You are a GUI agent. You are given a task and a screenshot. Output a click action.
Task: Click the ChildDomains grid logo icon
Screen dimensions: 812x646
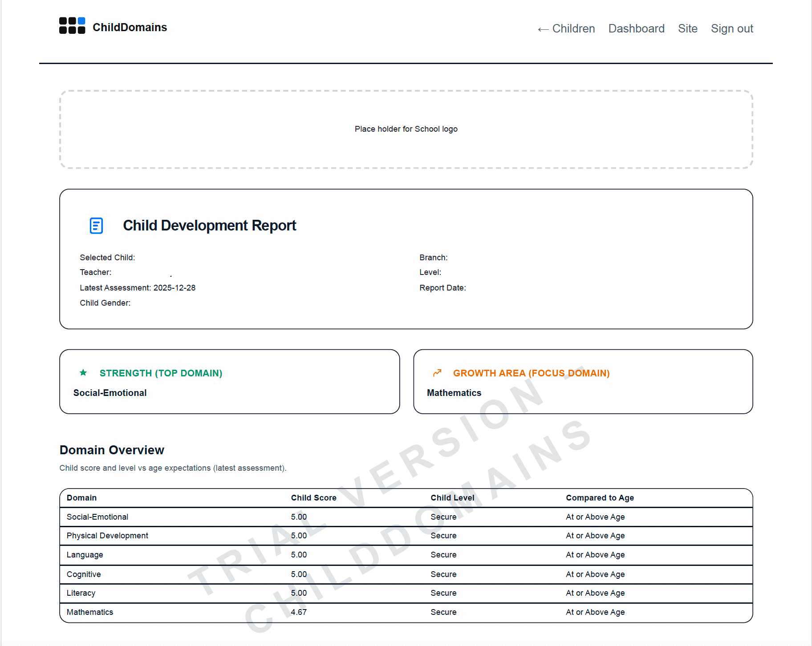[72, 25]
